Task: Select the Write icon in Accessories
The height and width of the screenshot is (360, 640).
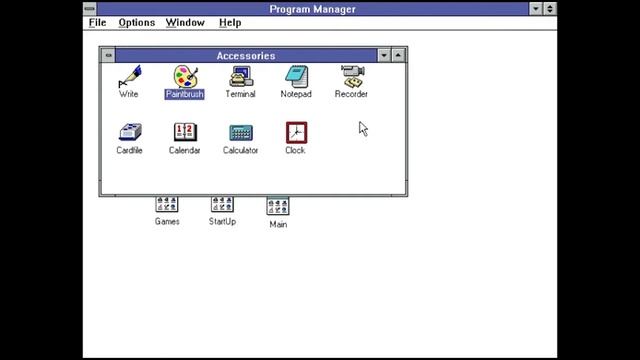Action: tap(130, 76)
